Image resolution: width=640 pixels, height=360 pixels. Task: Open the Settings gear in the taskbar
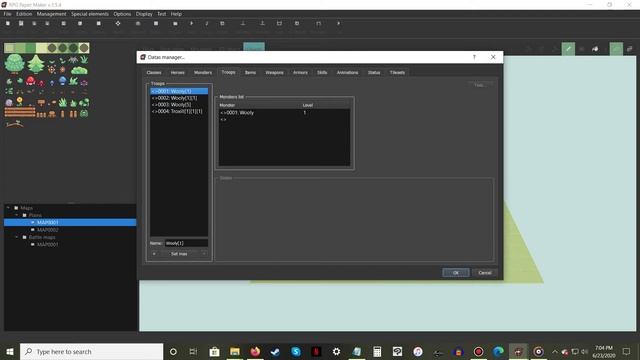pyautogui.click(x=336, y=351)
